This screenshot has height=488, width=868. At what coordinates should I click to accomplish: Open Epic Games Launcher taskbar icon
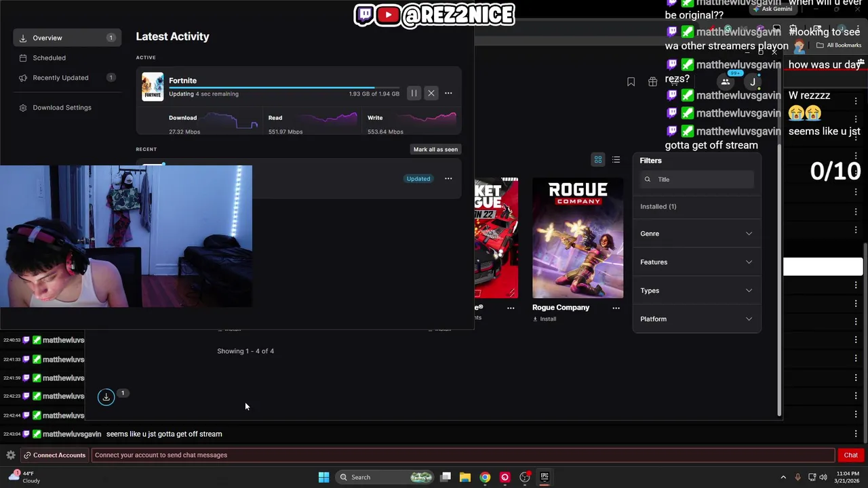(545, 477)
